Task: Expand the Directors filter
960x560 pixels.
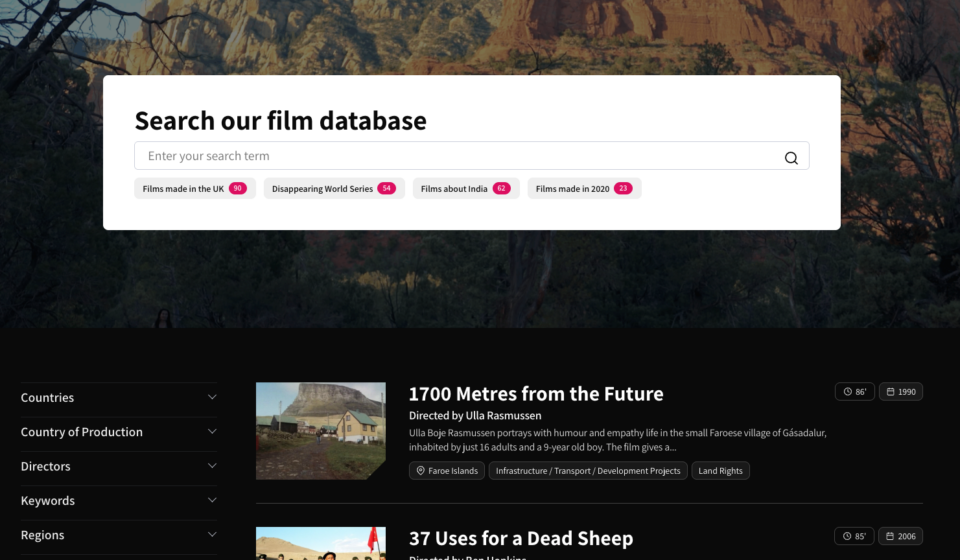Action: 119,466
